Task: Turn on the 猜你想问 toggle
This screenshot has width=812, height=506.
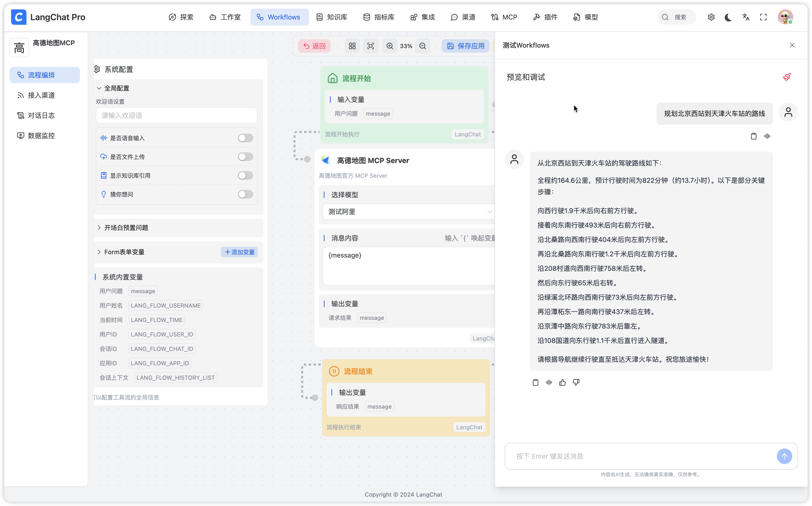Action: tap(245, 194)
